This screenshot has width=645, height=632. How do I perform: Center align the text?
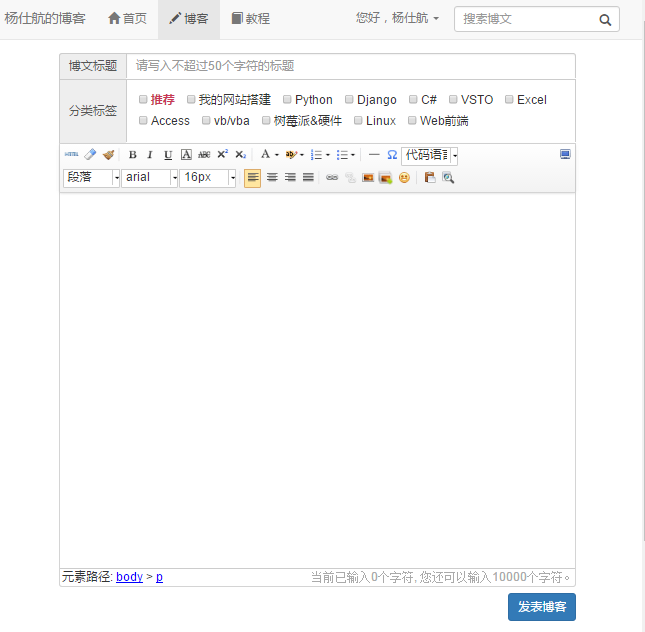(x=272, y=177)
